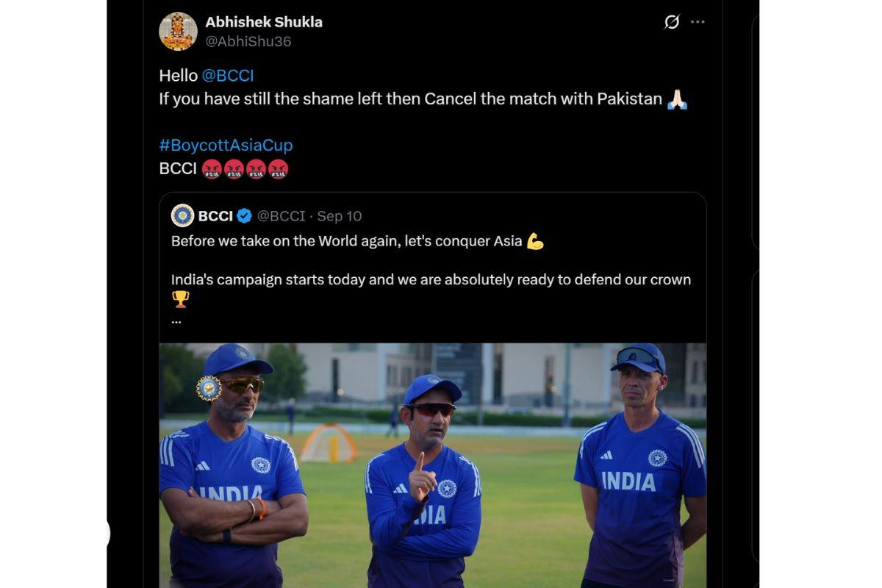Open Grok actions on the tweet
This screenshot has width=882, height=588.
tap(670, 22)
